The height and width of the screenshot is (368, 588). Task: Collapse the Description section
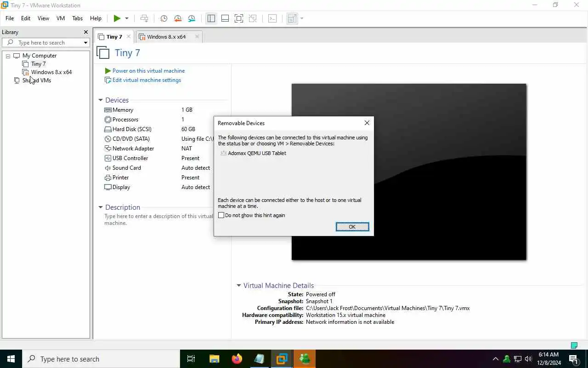click(101, 207)
